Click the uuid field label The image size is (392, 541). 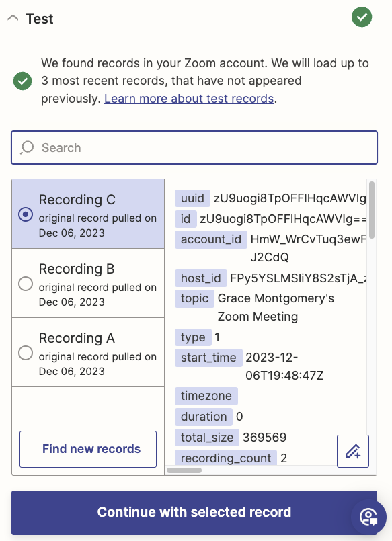(192, 198)
